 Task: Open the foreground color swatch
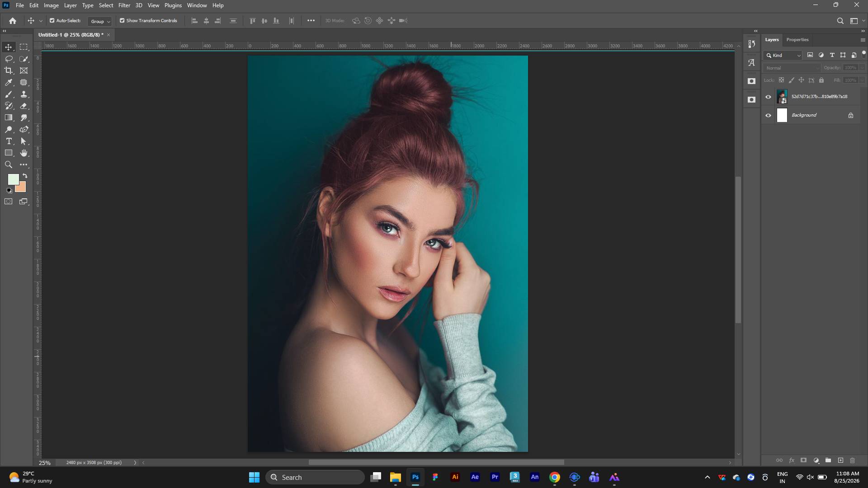click(13, 179)
